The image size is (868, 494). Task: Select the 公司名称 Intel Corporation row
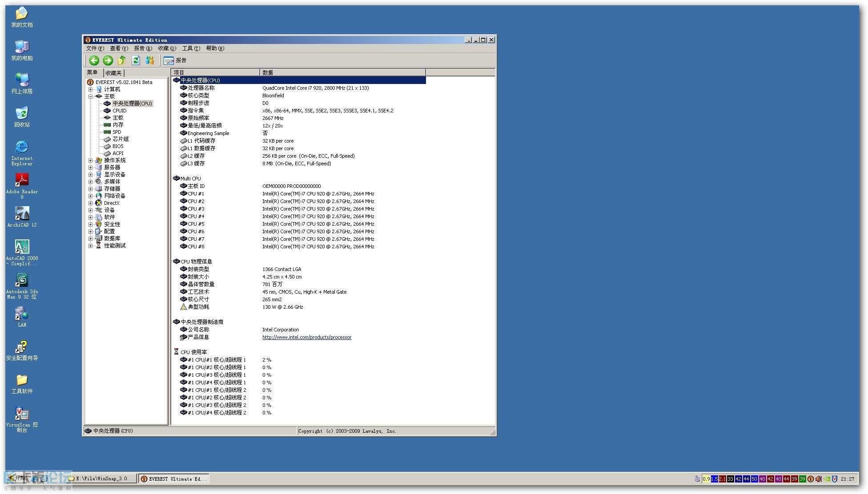pyautogui.click(x=299, y=330)
